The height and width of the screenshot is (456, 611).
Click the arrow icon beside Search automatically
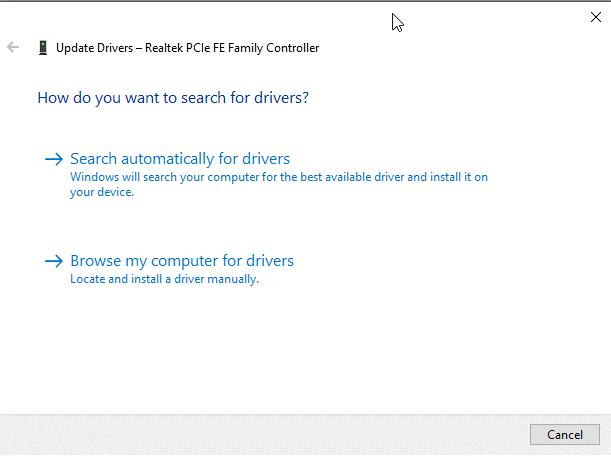tap(54, 159)
